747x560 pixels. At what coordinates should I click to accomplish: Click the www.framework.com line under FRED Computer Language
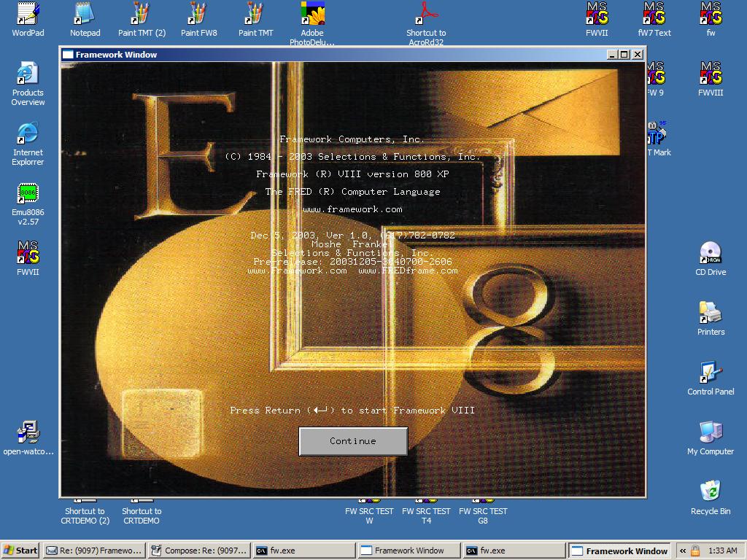[x=352, y=209]
